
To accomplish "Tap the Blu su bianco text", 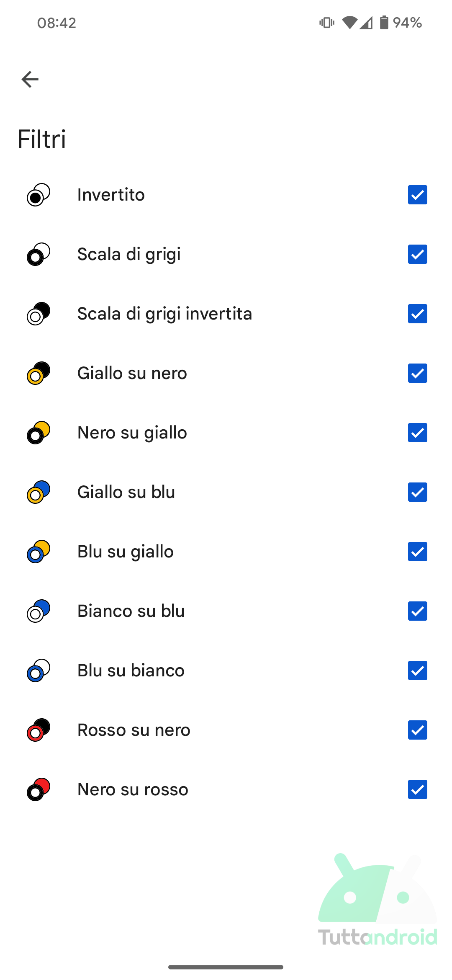I will (131, 671).
